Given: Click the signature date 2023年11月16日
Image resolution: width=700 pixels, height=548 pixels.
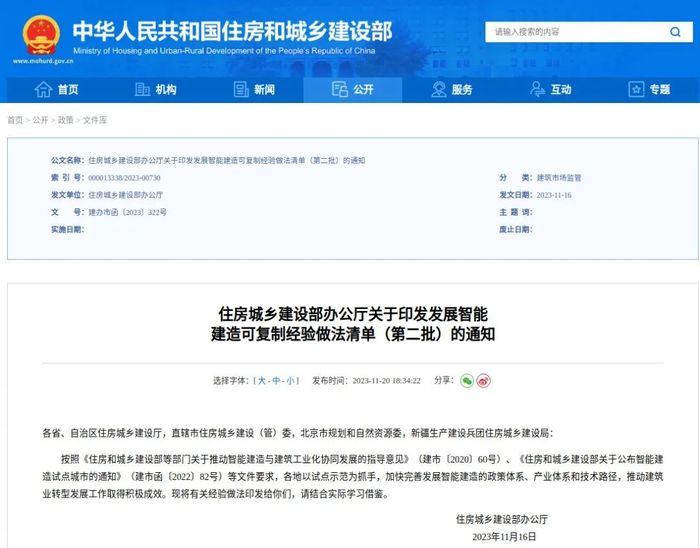Looking at the screenshot, I should pos(504,537).
